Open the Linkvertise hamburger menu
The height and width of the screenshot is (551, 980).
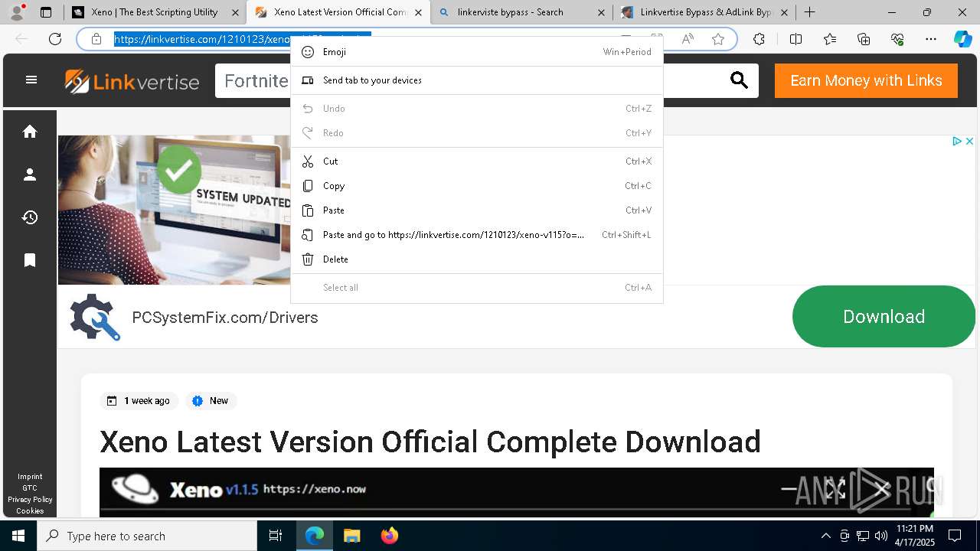point(31,80)
